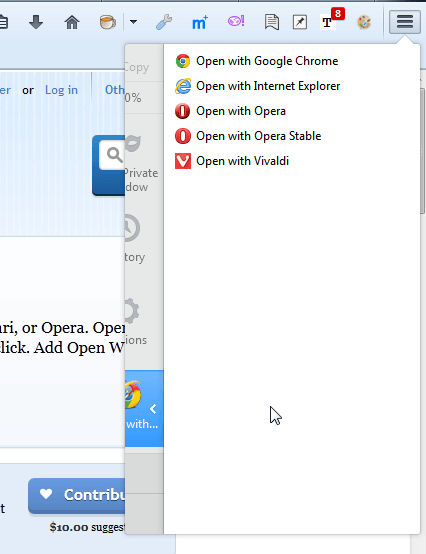The image size is (426, 554).
Task: Click the Vivaldi logo icon
Action: coord(183,161)
